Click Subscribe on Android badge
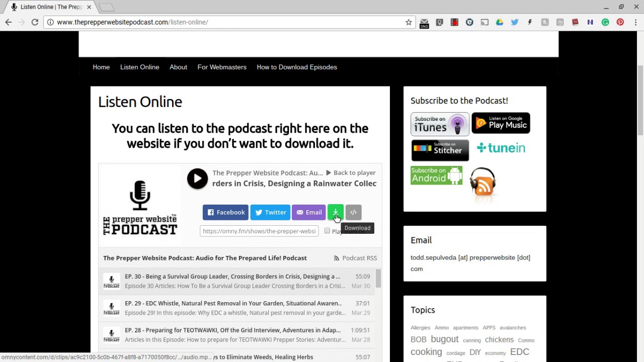644x362 pixels. tap(436, 175)
